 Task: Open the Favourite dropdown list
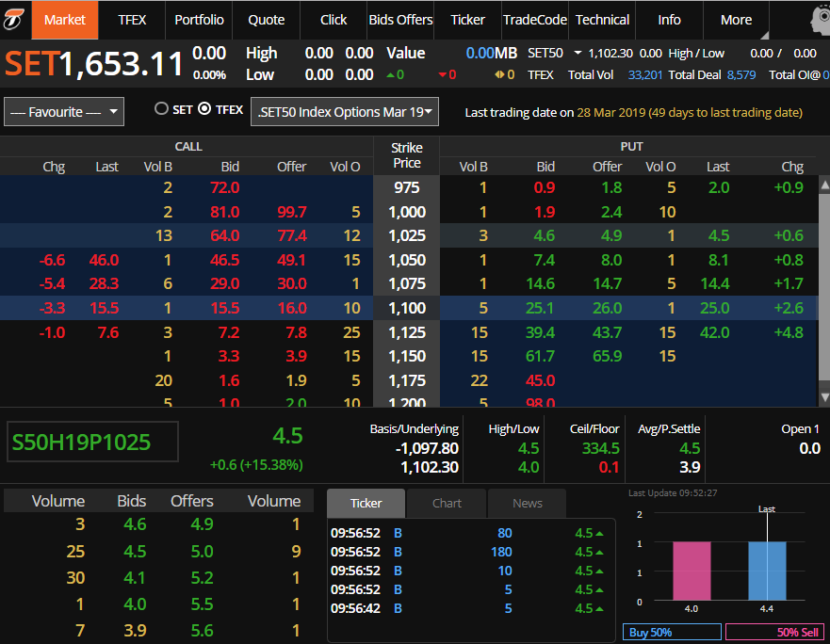tap(64, 112)
